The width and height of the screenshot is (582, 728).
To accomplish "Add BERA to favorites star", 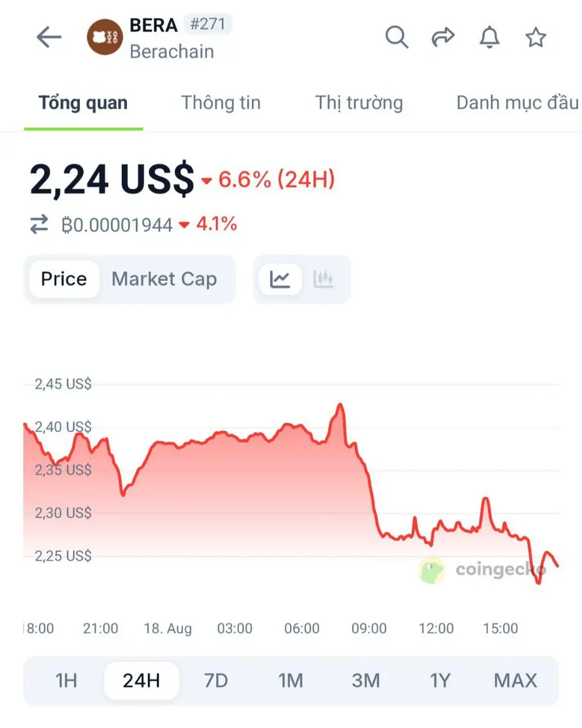I will coord(535,38).
